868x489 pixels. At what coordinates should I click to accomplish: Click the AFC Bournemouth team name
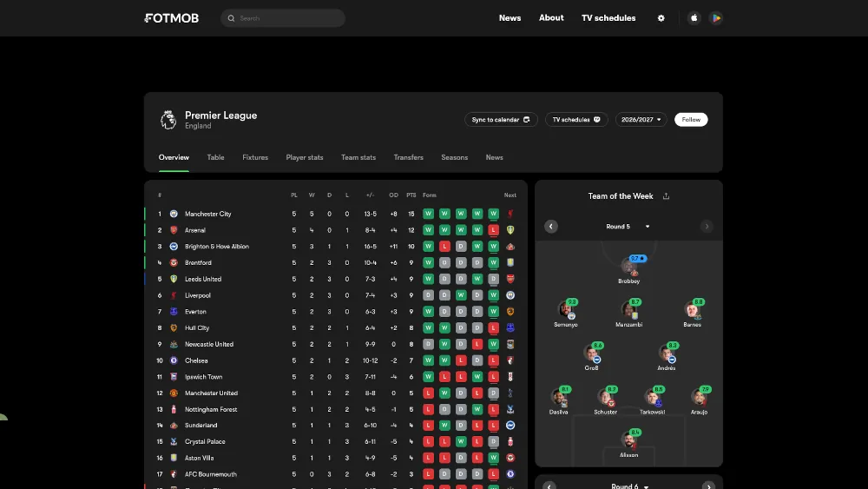pyautogui.click(x=211, y=474)
